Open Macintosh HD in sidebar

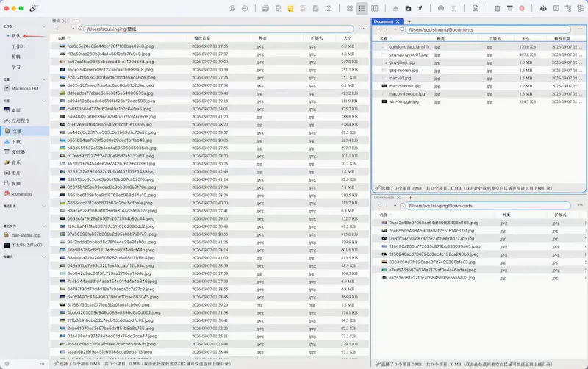(24, 89)
